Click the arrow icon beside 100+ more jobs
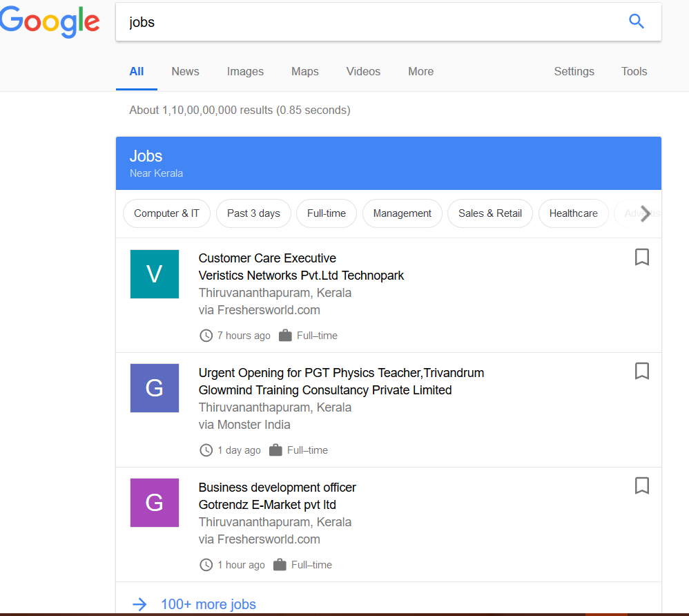Image resolution: width=689 pixels, height=616 pixels. (139, 604)
